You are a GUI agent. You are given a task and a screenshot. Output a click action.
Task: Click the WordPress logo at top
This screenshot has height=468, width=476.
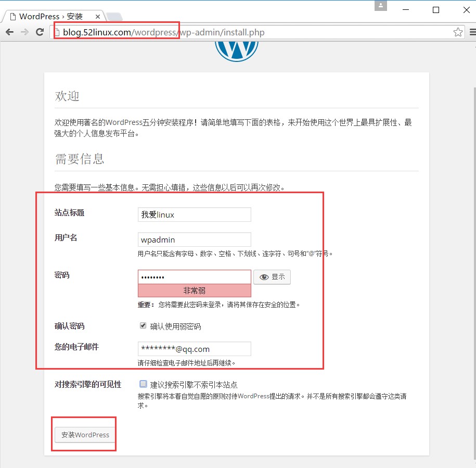[237, 51]
